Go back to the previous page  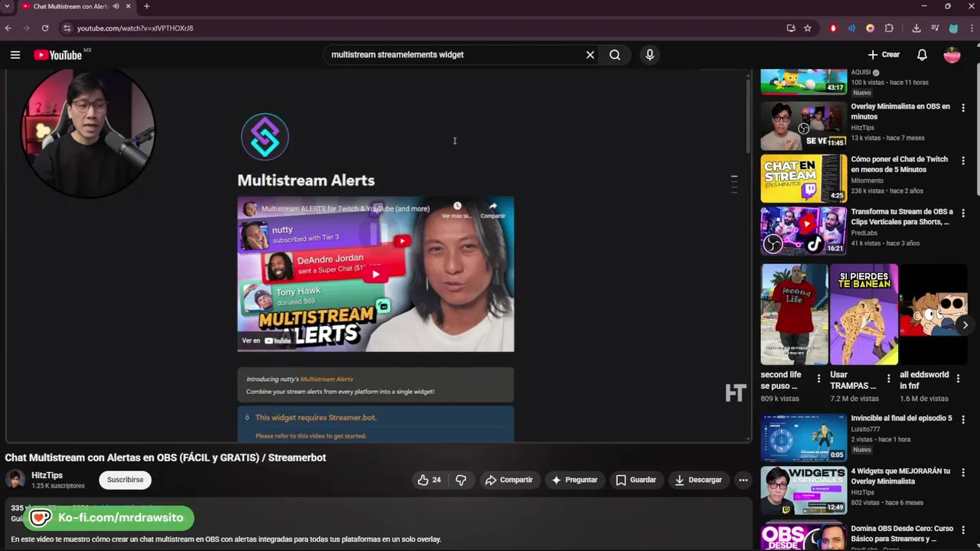pyautogui.click(x=8, y=28)
